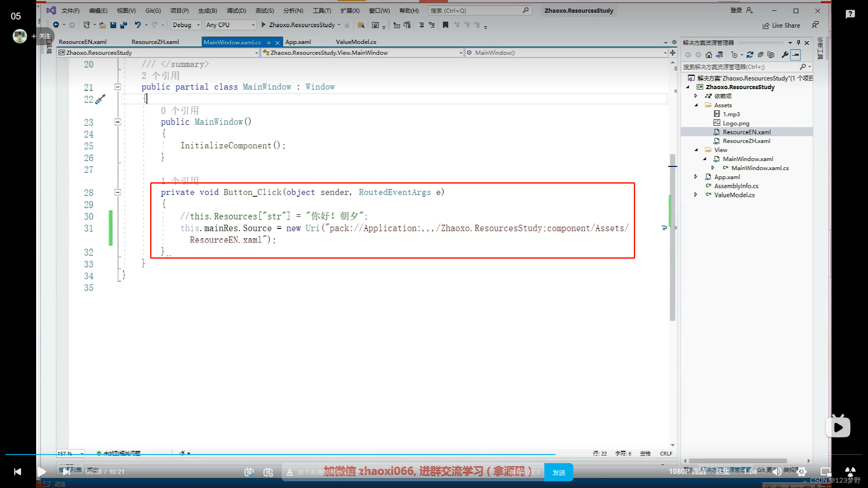Collapse the MainWindow class outline toggle
The width and height of the screenshot is (868, 488).
click(x=118, y=87)
